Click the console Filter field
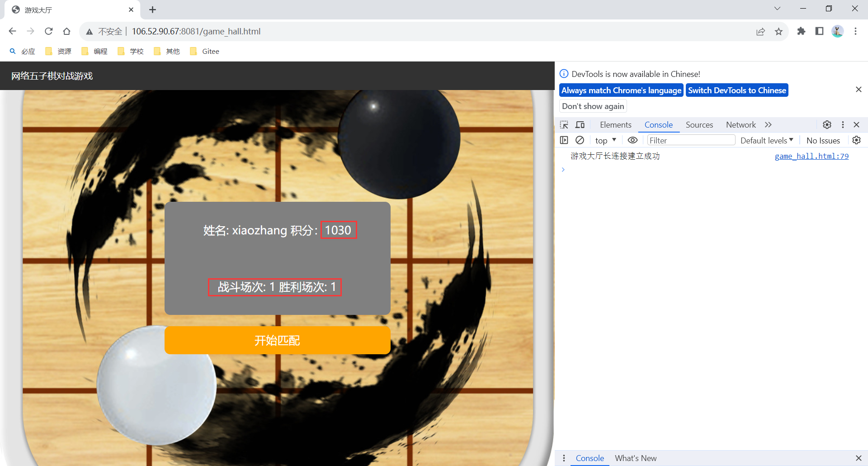Screen dimensions: 868x466 tap(691, 140)
